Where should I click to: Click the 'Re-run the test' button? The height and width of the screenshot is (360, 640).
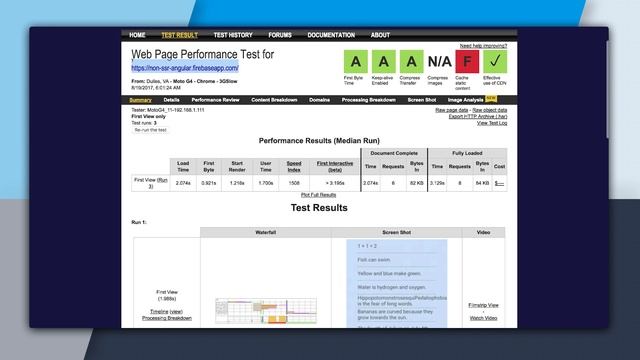[151, 130]
